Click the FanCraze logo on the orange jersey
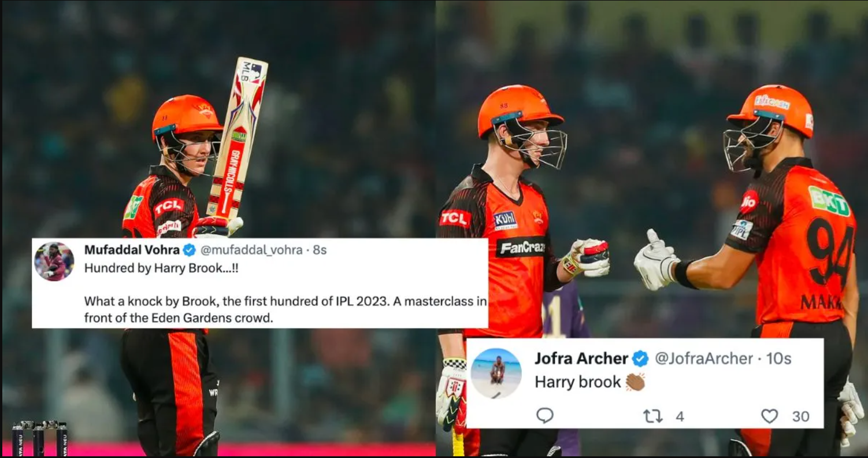 [522, 248]
